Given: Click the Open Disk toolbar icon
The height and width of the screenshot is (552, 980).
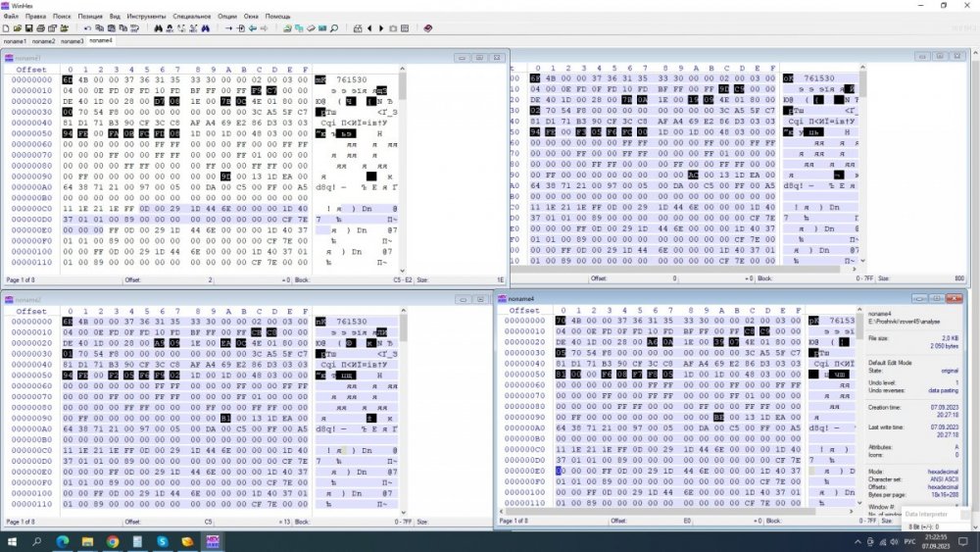Looking at the screenshot, I should [x=286, y=28].
